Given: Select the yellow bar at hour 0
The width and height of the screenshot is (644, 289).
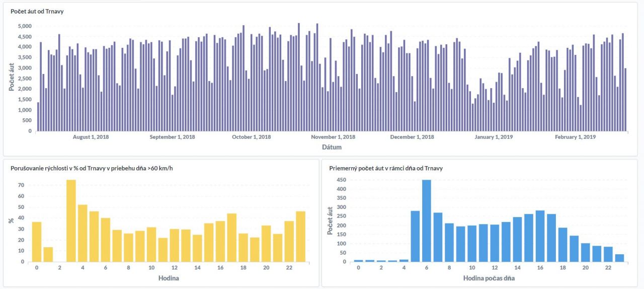Looking at the screenshot, I should [x=37, y=242].
